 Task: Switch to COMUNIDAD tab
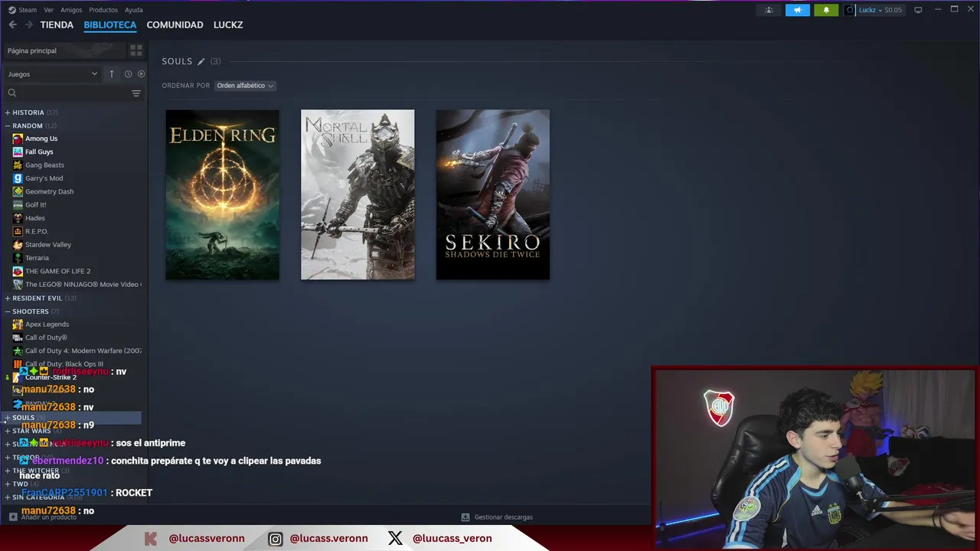(x=175, y=24)
